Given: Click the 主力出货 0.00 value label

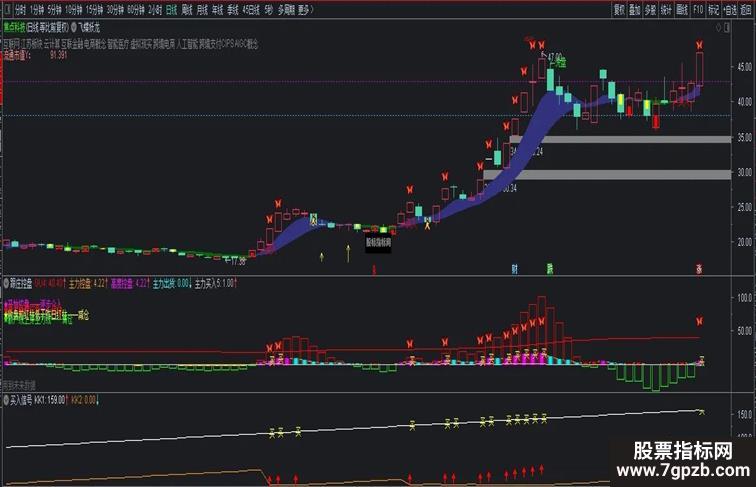Looking at the screenshot, I should pyautogui.click(x=172, y=283).
